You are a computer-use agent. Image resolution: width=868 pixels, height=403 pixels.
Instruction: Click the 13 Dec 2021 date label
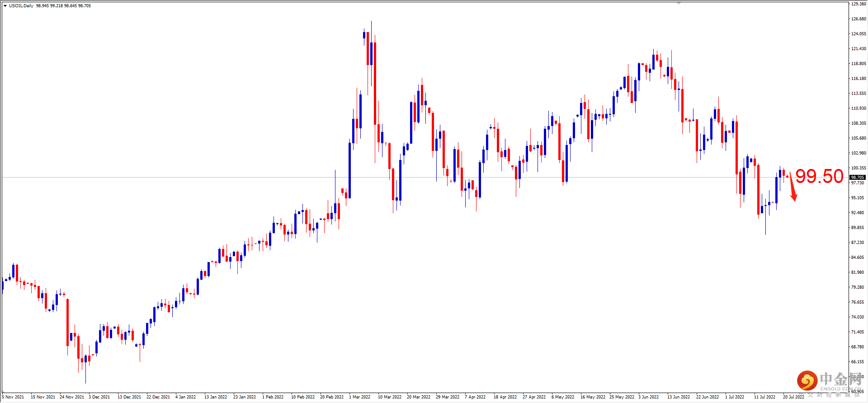click(x=129, y=397)
